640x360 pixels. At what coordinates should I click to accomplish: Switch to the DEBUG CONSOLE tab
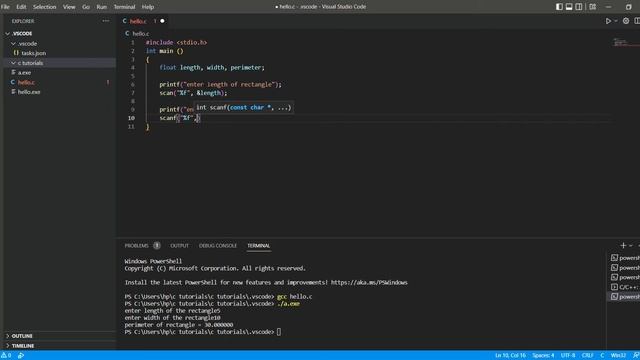click(218, 246)
